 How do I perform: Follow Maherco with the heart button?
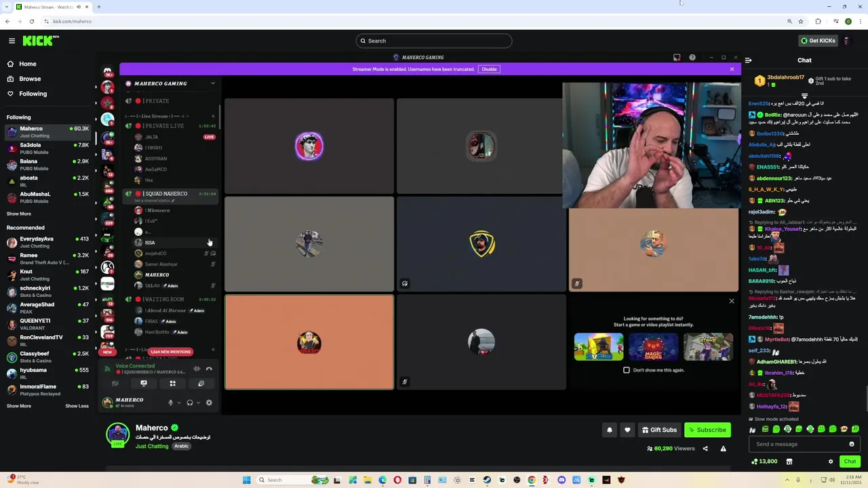click(x=627, y=430)
